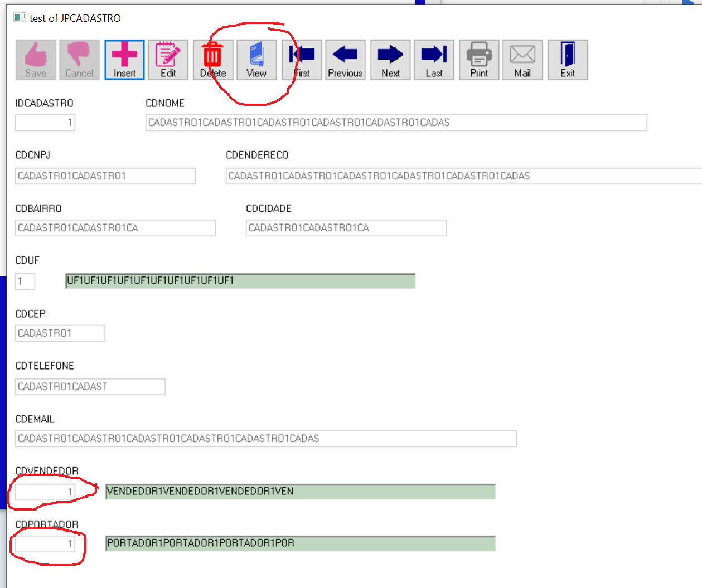
Task: Click the Insert plus toolbar button
Action: click(x=124, y=60)
